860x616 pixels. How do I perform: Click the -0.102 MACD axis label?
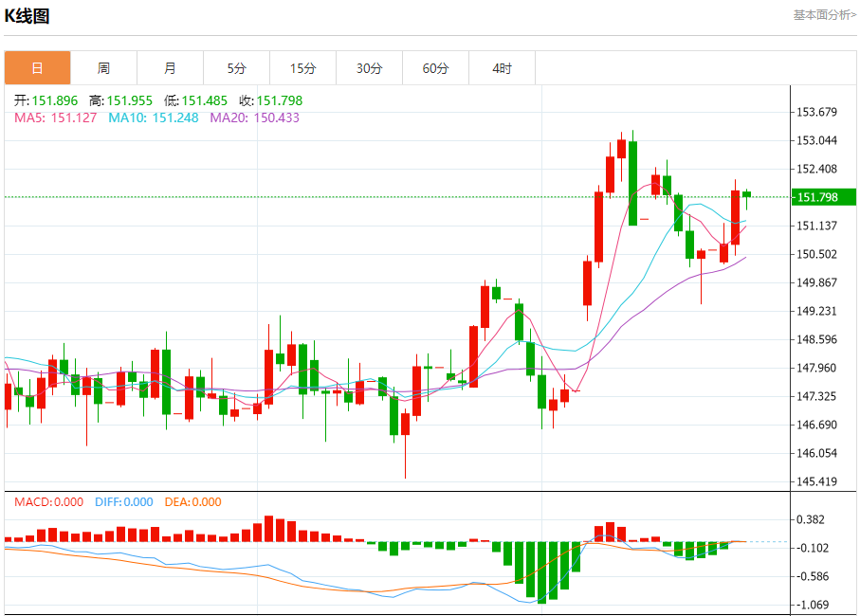pyautogui.click(x=813, y=548)
